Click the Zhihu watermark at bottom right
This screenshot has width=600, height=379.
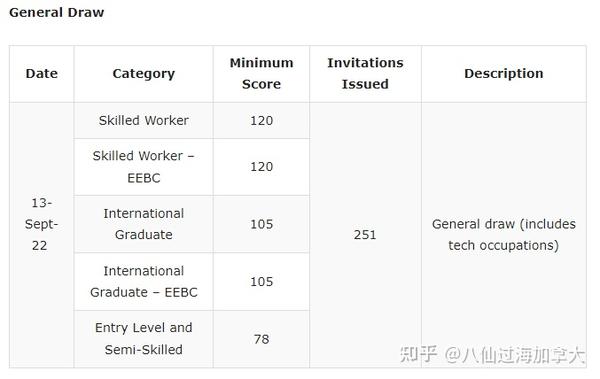pos(493,354)
